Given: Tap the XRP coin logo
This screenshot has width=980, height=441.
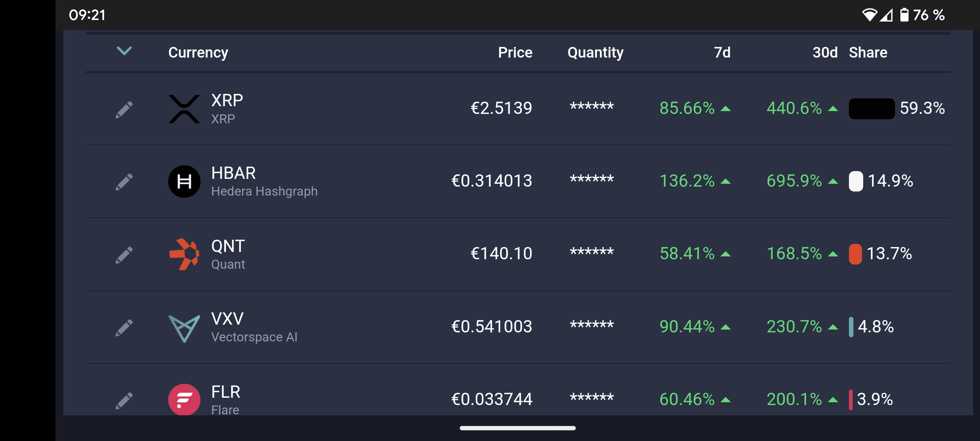Looking at the screenshot, I should tap(184, 109).
